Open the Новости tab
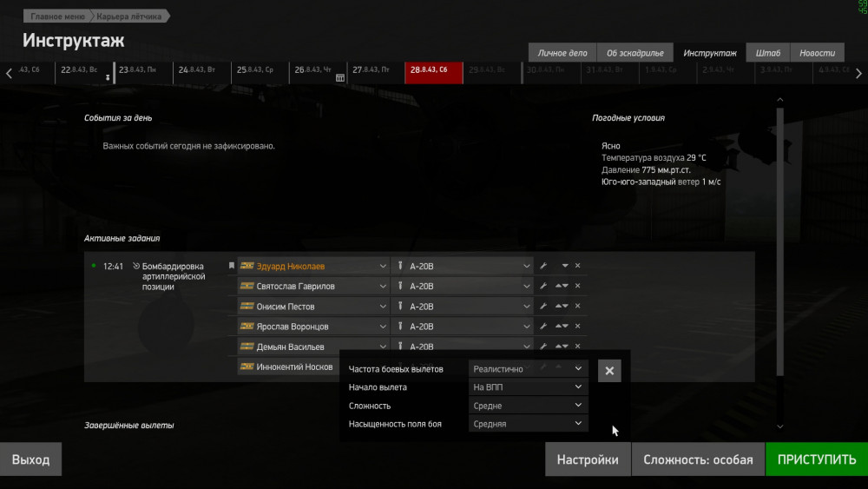This screenshot has height=489, width=868. 817,53
